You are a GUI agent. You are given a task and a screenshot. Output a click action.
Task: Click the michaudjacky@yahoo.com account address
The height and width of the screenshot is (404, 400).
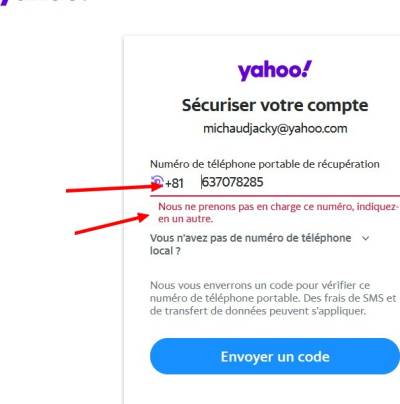tap(275, 128)
